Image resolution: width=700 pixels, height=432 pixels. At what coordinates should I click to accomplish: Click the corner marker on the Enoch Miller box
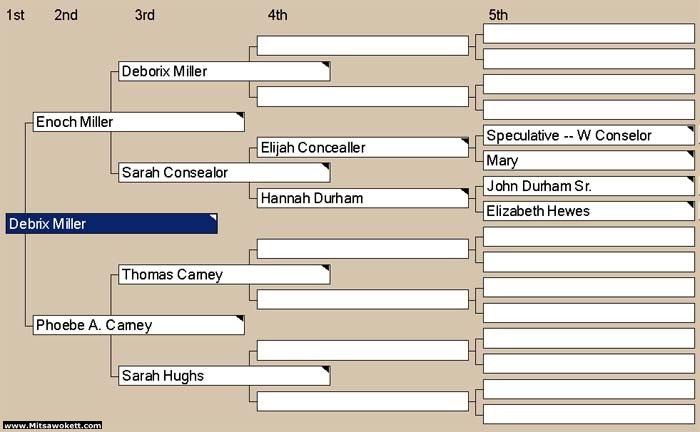(x=241, y=116)
